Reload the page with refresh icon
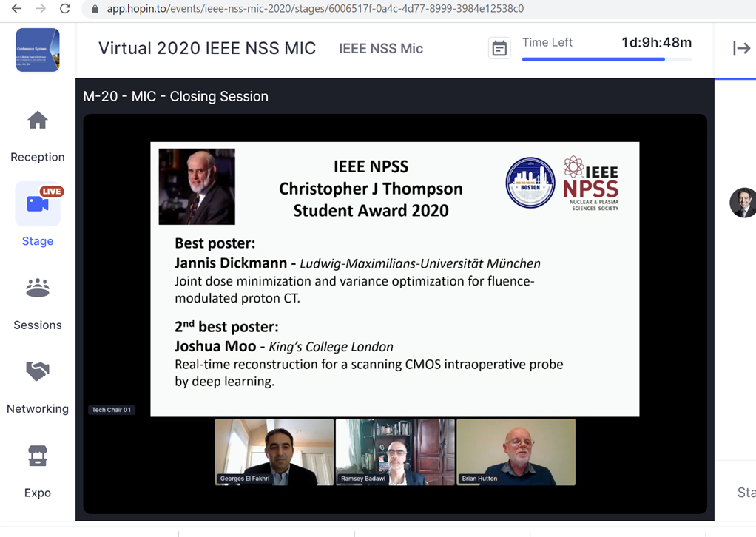Image resolution: width=756 pixels, height=537 pixels. (65, 9)
